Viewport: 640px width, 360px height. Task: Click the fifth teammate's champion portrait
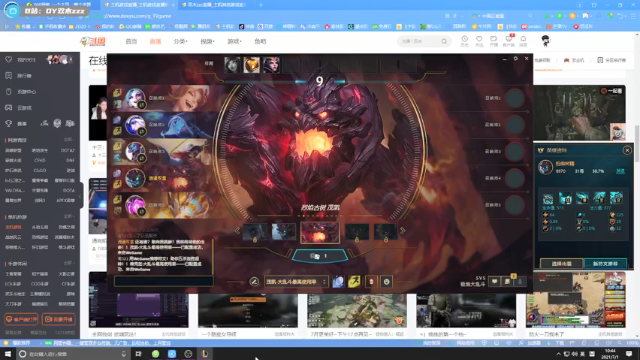135,205
